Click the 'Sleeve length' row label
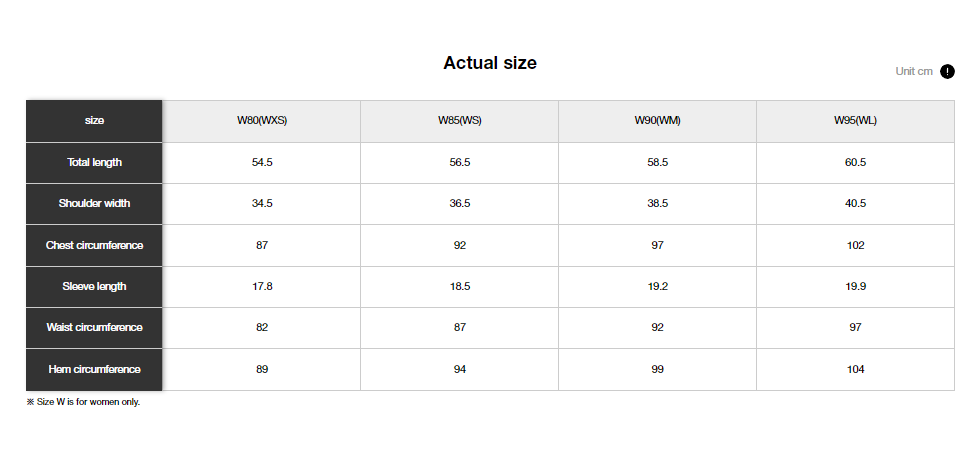The image size is (976, 471). coord(94,286)
